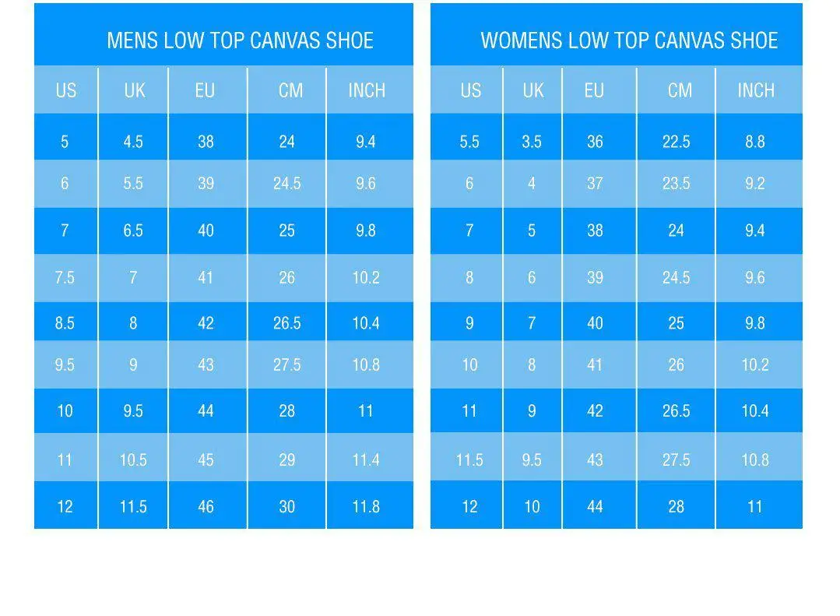Click mens CM value 26.5 cell

[x=286, y=322]
